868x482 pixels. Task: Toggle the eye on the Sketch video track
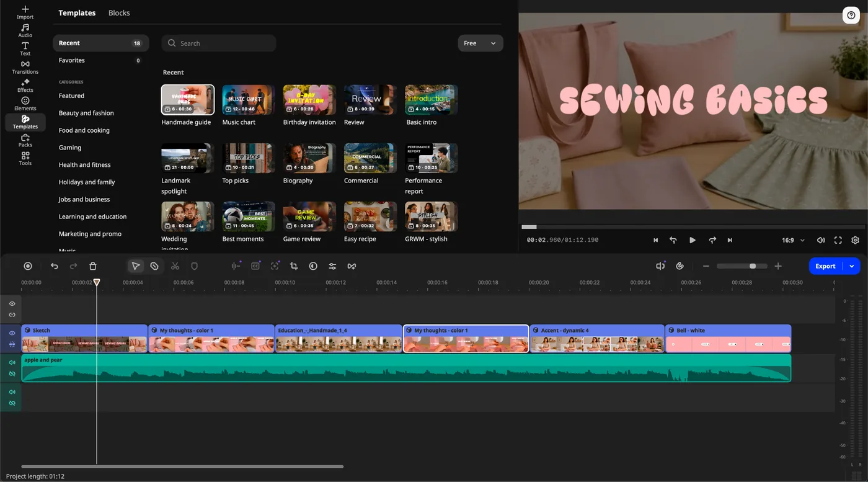tap(12, 333)
